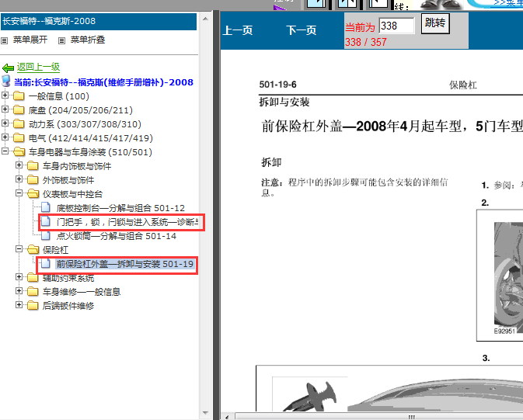Click the 当前:长安福特--福克斯(维修手册增补)-2008 heading

(103, 82)
